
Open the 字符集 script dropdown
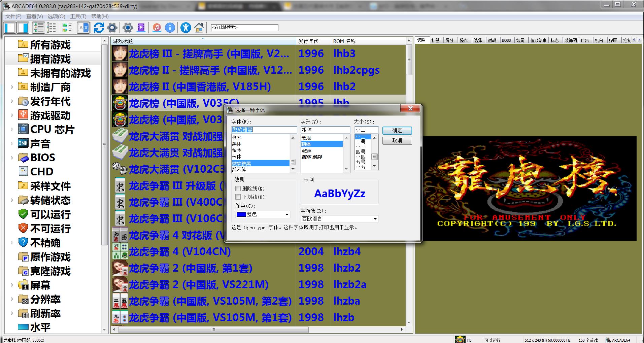[375, 219]
